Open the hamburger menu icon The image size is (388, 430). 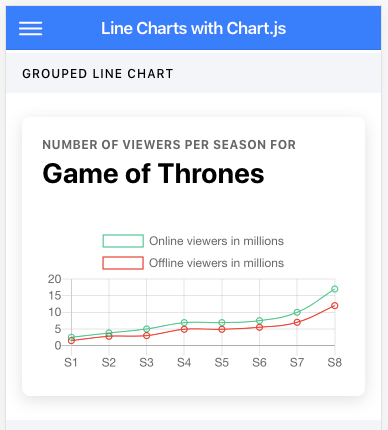tap(30, 28)
